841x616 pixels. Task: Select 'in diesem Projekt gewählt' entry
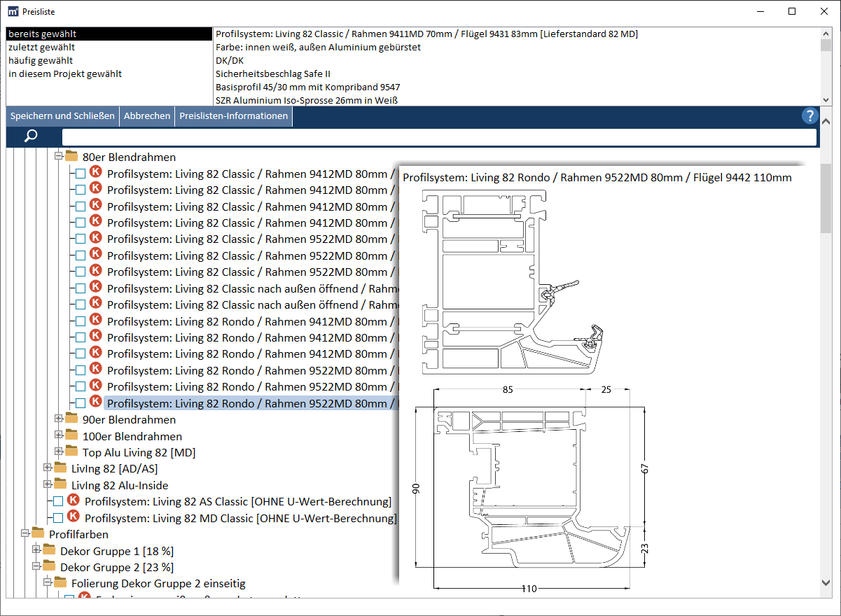[x=65, y=73]
